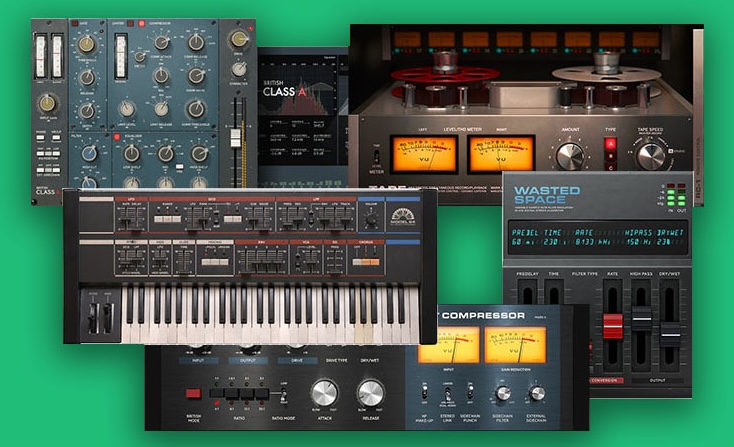Click the Wasted Space title text
The image size is (734, 447).
pos(547,195)
